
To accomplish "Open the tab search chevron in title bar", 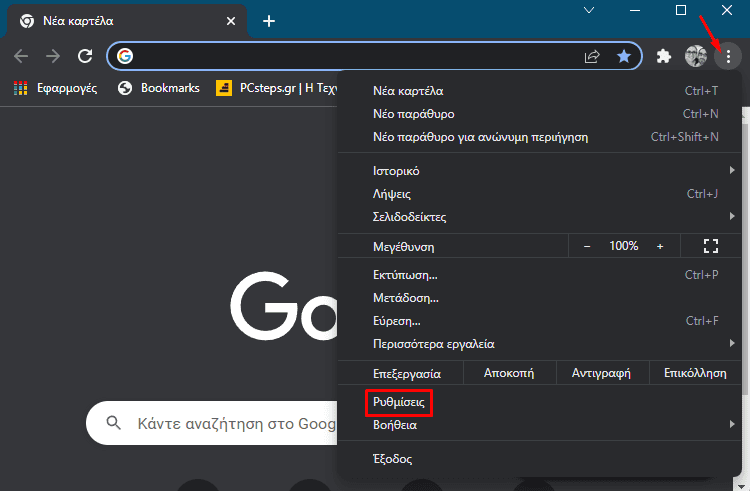I will point(589,10).
